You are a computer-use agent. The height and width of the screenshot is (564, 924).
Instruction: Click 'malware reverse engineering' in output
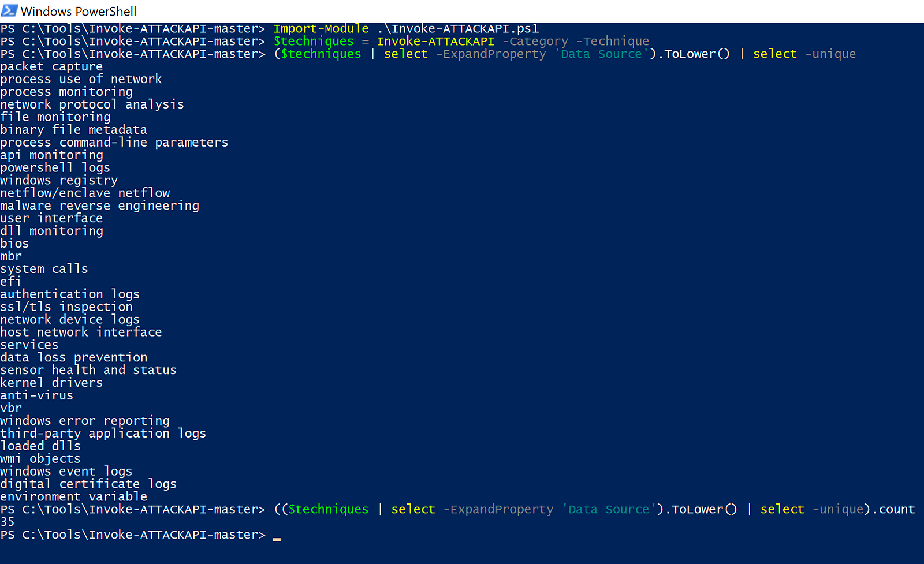click(99, 206)
